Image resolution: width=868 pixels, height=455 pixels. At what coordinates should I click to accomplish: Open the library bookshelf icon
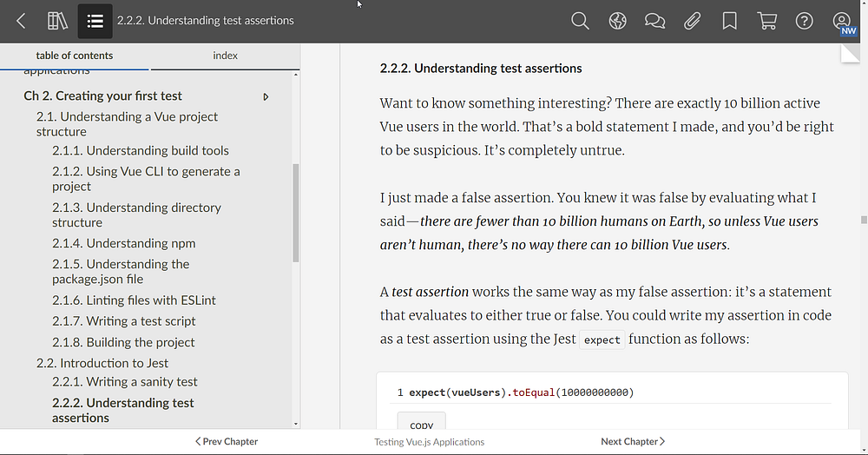(x=58, y=21)
